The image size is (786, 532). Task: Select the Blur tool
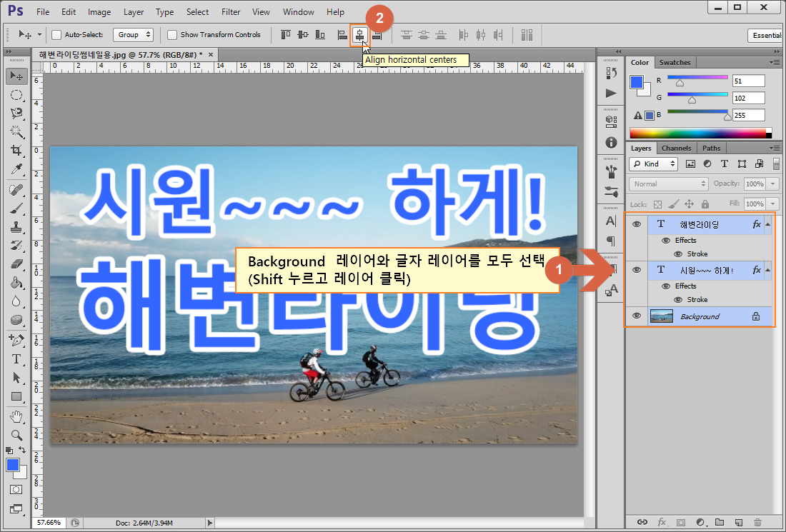click(16, 301)
